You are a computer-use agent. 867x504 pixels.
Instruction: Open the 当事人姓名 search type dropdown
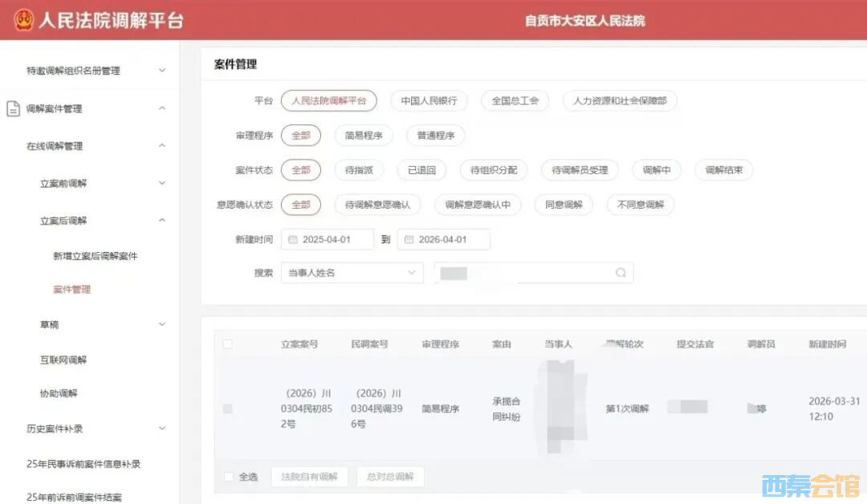[x=352, y=273]
